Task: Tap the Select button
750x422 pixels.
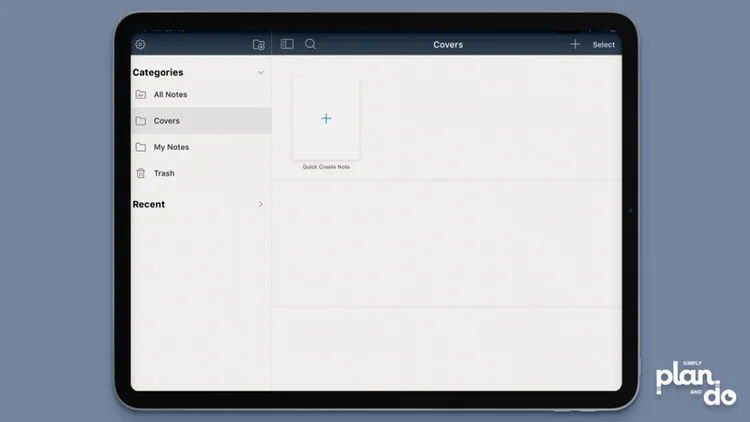Action: click(604, 44)
